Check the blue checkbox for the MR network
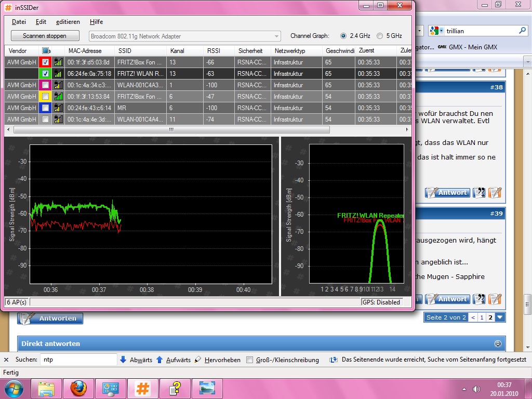Image resolution: width=532 pixels, height=399 pixels. click(46, 108)
